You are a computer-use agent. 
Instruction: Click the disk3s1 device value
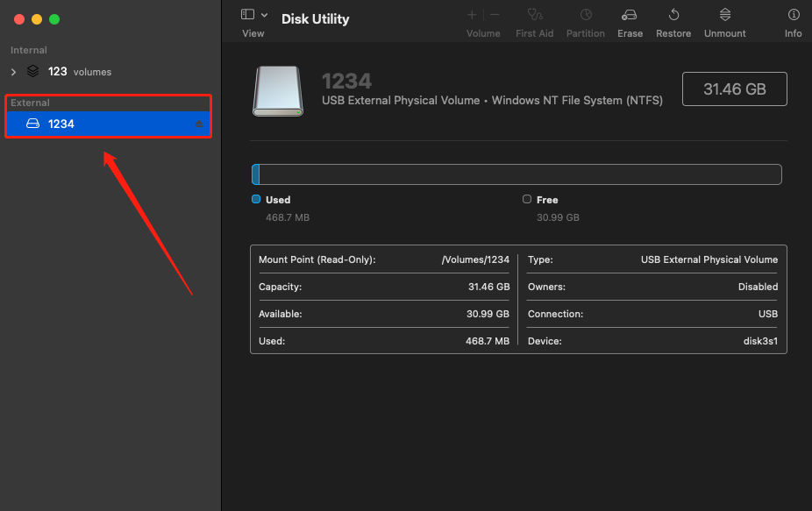point(761,341)
